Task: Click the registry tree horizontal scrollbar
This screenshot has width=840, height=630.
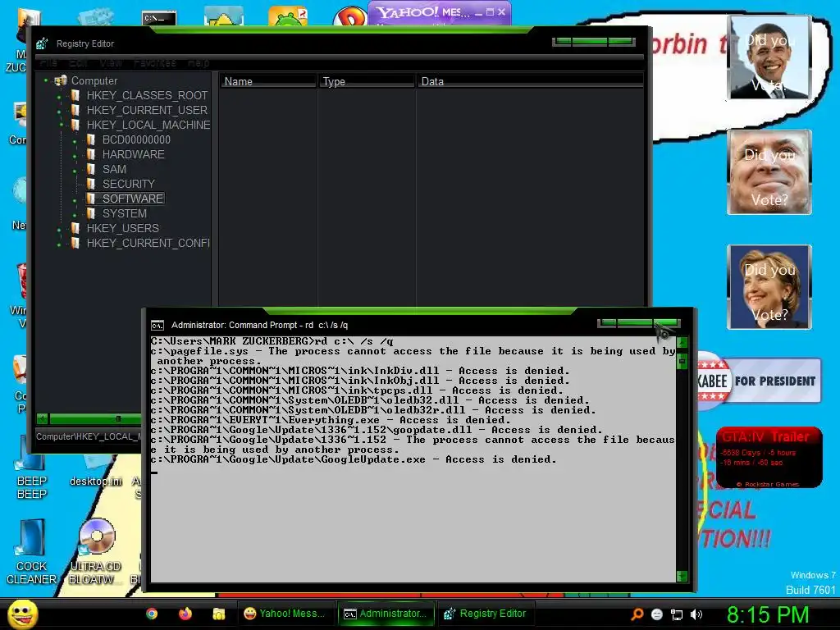Action: click(90, 418)
